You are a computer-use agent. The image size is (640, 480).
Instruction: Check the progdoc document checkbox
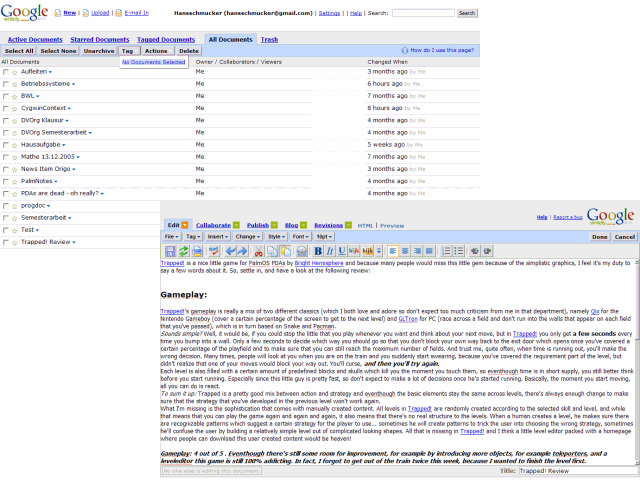[6, 206]
